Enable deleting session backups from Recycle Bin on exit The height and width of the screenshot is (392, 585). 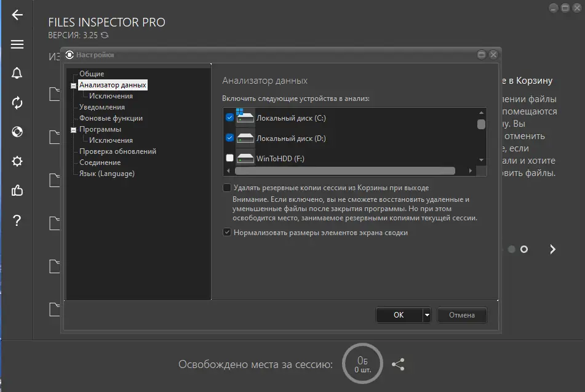pos(227,188)
